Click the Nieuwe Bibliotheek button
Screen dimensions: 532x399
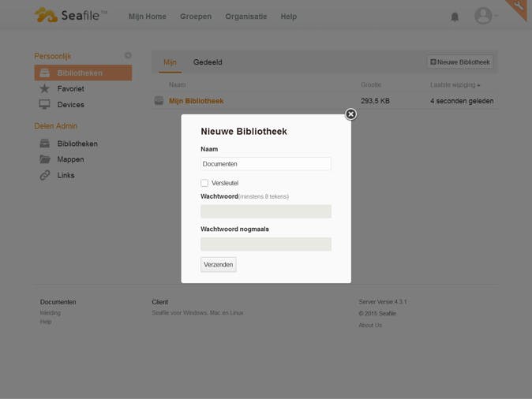point(459,62)
